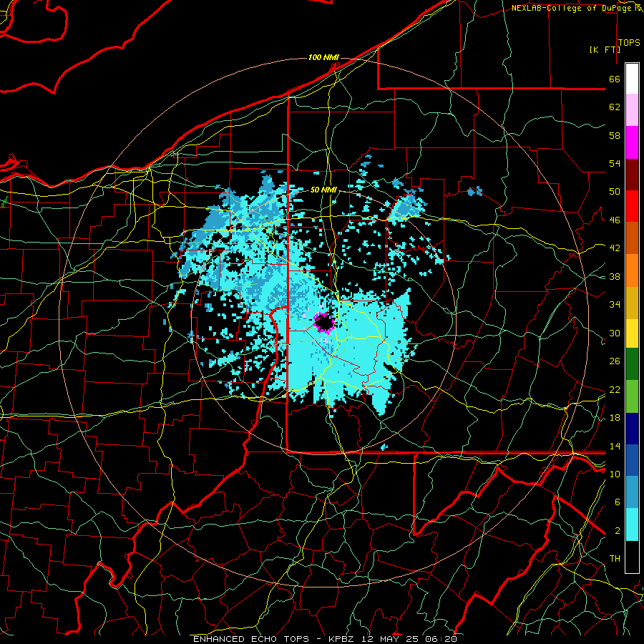Click the legend value '58'
The height and width of the screenshot is (644, 644).
coord(615,135)
